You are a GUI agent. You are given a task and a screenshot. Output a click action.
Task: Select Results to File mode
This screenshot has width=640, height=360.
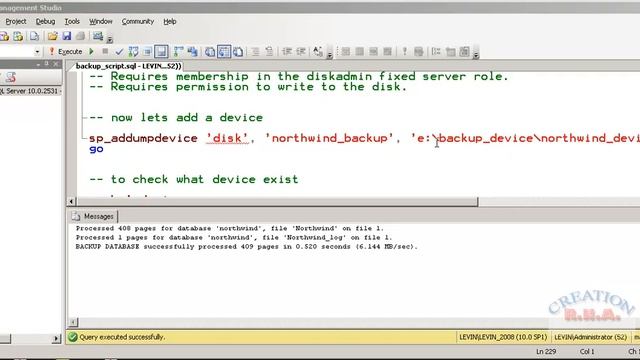coord(238,52)
